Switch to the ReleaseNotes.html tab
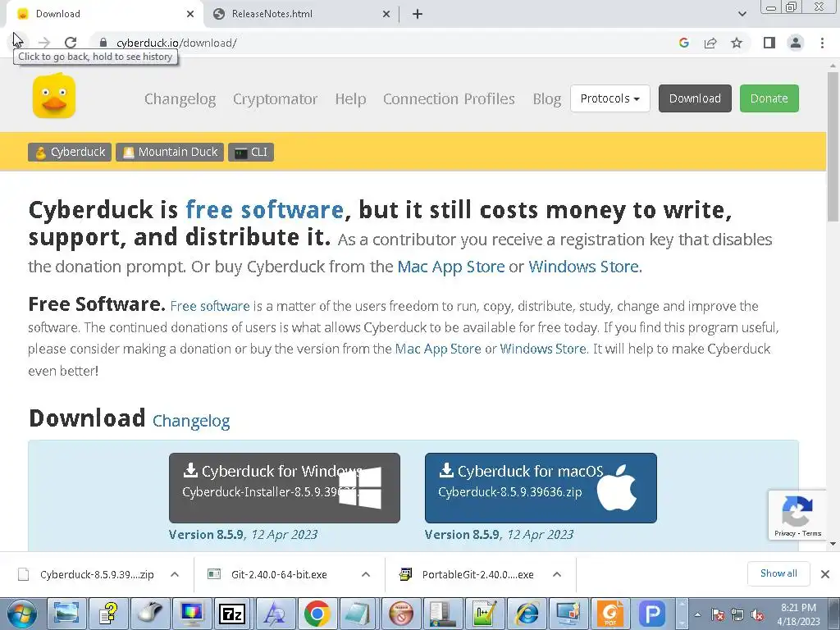 pyautogui.click(x=301, y=14)
